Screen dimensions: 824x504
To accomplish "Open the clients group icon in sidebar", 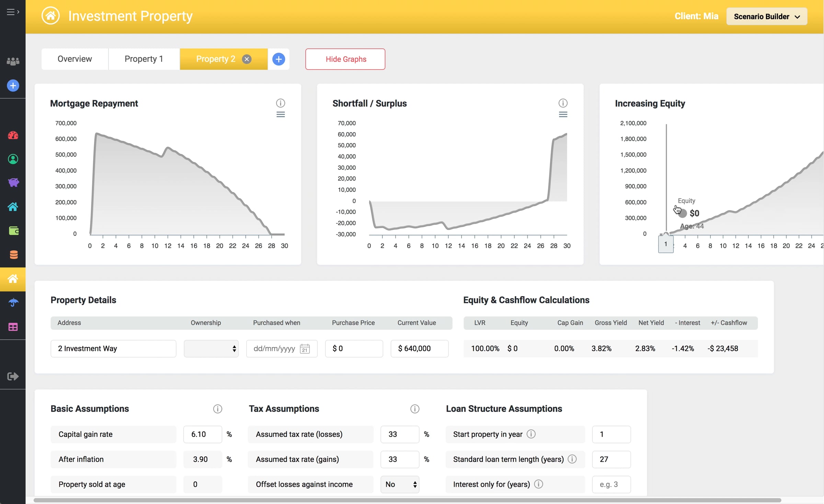I will tap(13, 61).
